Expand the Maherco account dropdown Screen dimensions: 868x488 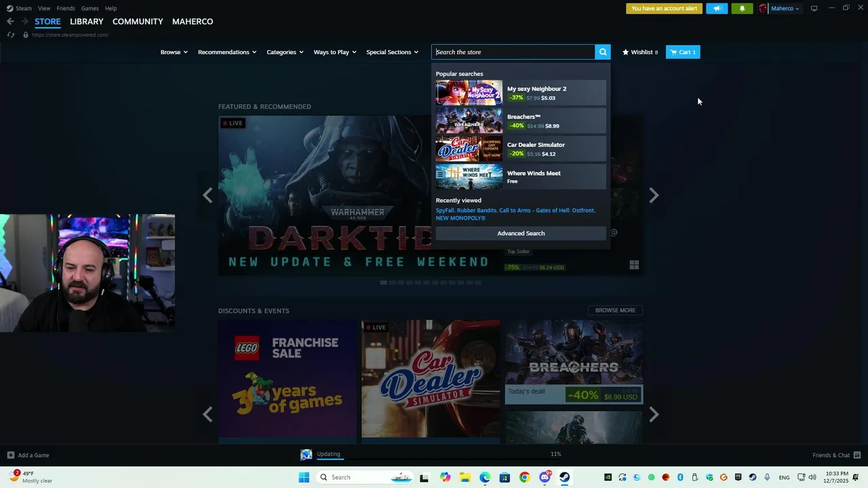(x=785, y=9)
